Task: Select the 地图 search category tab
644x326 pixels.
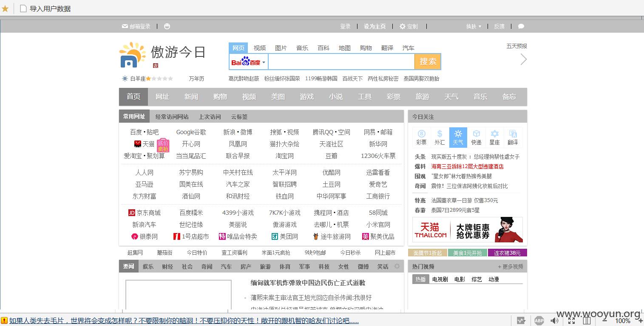Action: click(x=345, y=48)
